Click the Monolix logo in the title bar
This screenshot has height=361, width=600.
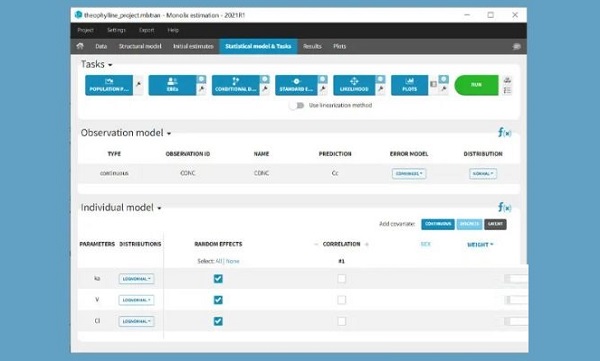(x=78, y=15)
